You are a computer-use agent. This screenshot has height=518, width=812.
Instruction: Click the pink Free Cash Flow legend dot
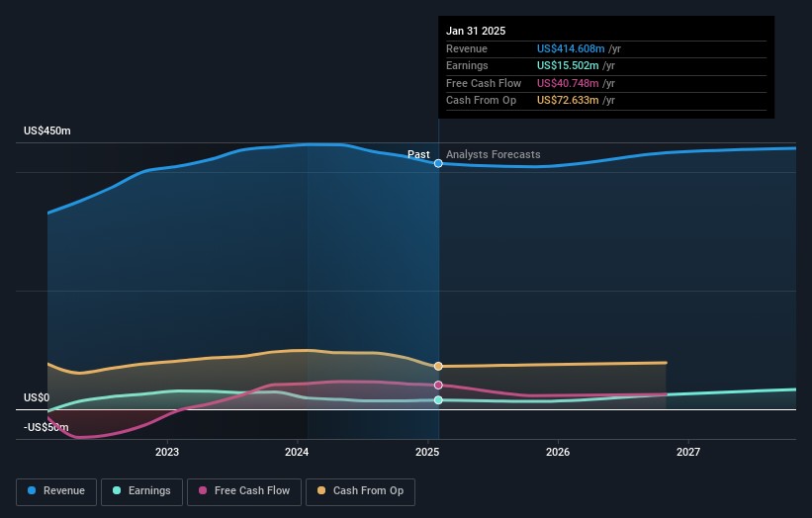click(x=203, y=491)
